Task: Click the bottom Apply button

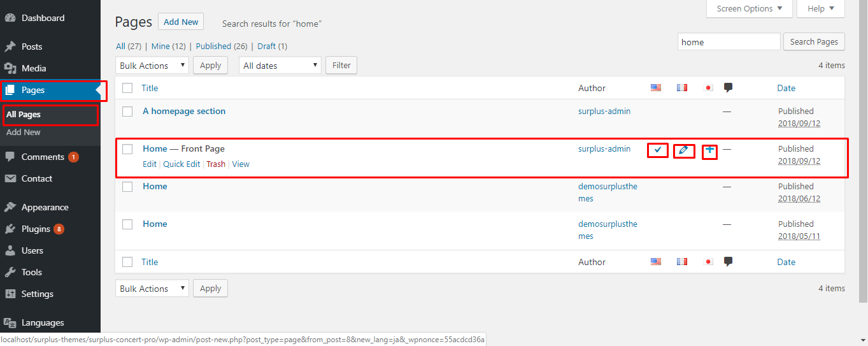Action: click(210, 288)
